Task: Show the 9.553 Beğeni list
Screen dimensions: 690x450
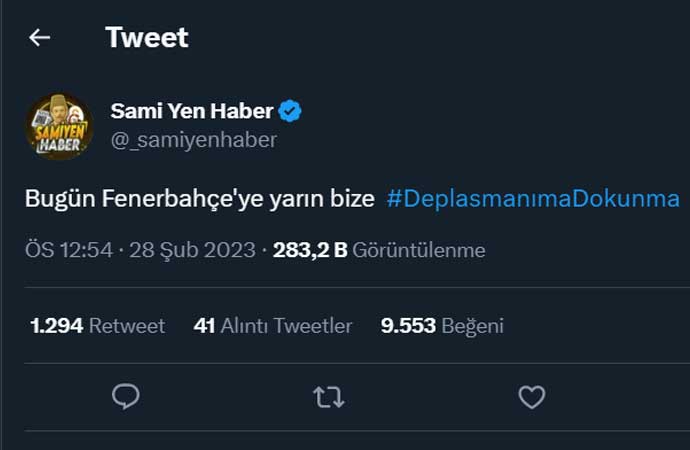Action: tap(442, 325)
